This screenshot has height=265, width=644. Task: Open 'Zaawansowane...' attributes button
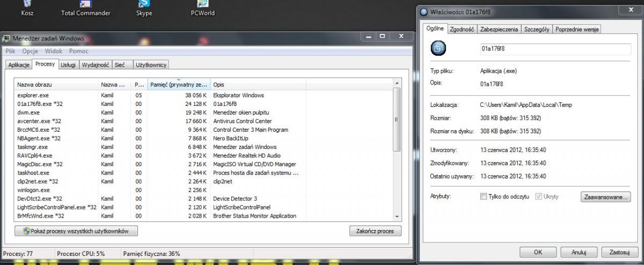(605, 197)
